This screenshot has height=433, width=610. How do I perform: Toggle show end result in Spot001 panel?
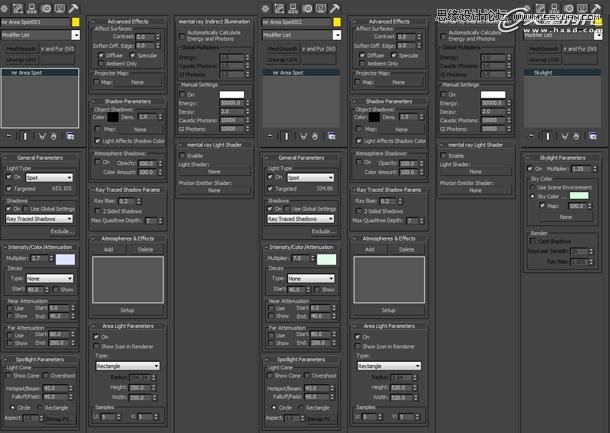pyautogui.click(x=26, y=136)
